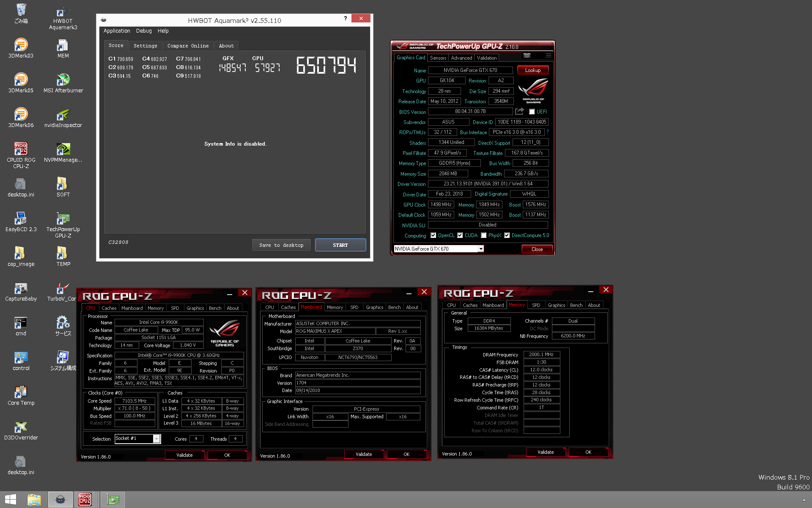Open Windows Start button
This screenshot has width=812, height=508.
(11, 500)
